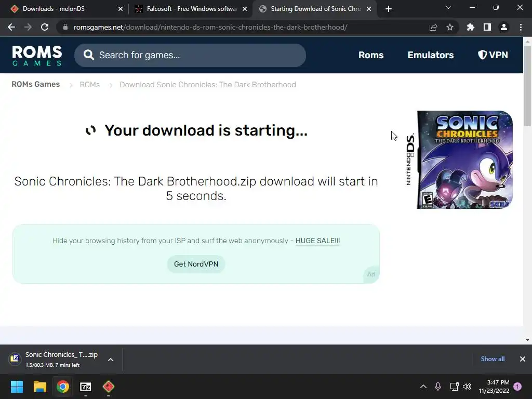Click the ROMS GAMES logo
The image size is (532, 399).
pos(37,55)
